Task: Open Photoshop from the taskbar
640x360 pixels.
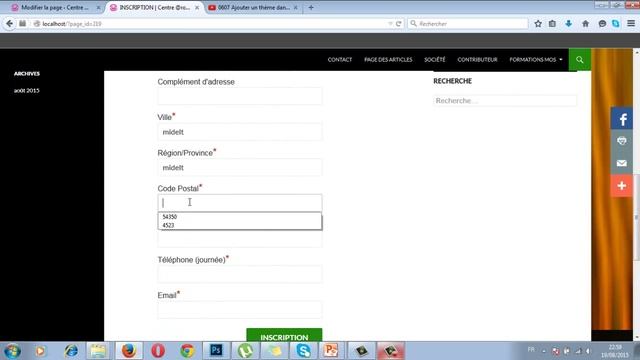Action: point(216,351)
